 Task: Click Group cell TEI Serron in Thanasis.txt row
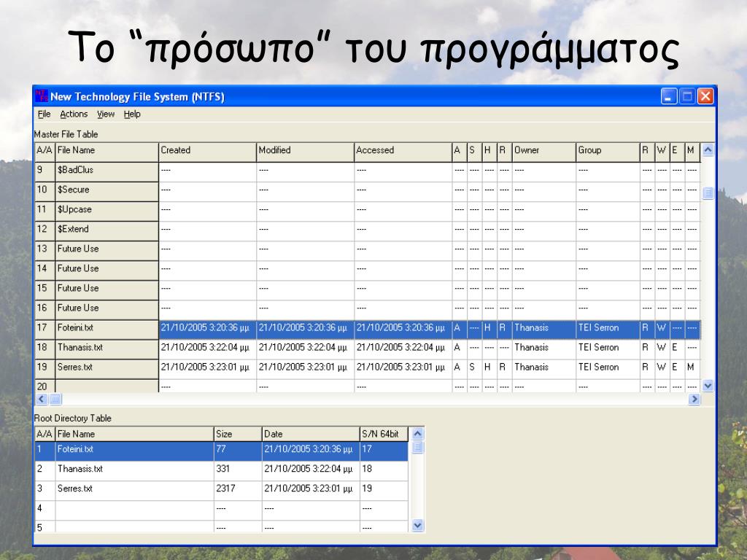click(x=608, y=348)
